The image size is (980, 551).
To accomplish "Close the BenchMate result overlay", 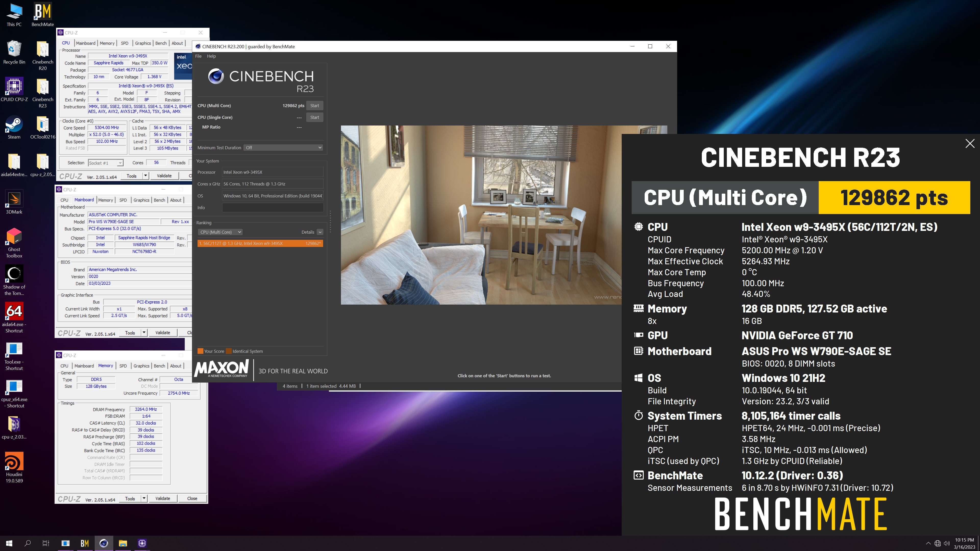I will pyautogui.click(x=970, y=143).
